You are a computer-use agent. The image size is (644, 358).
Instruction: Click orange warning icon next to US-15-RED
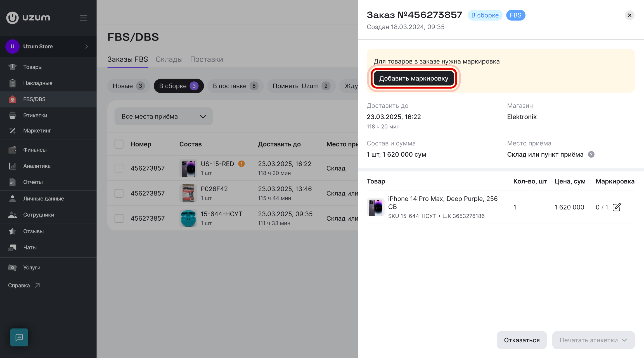pos(241,164)
